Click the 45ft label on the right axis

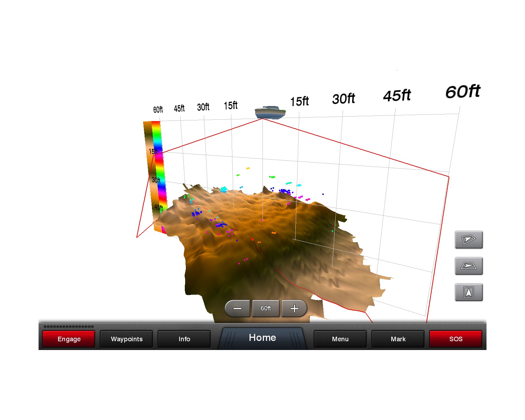pyautogui.click(x=397, y=96)
